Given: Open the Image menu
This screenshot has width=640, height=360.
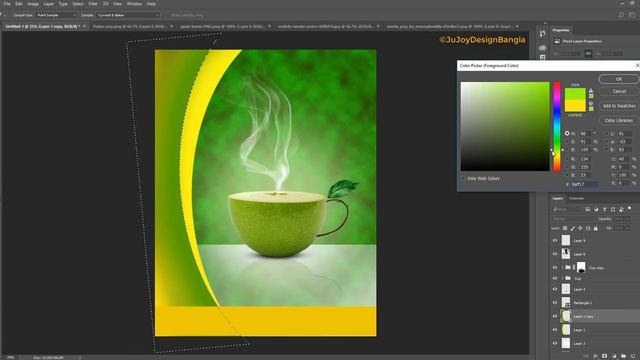Looking at the screenshot, I should [33, 4].
